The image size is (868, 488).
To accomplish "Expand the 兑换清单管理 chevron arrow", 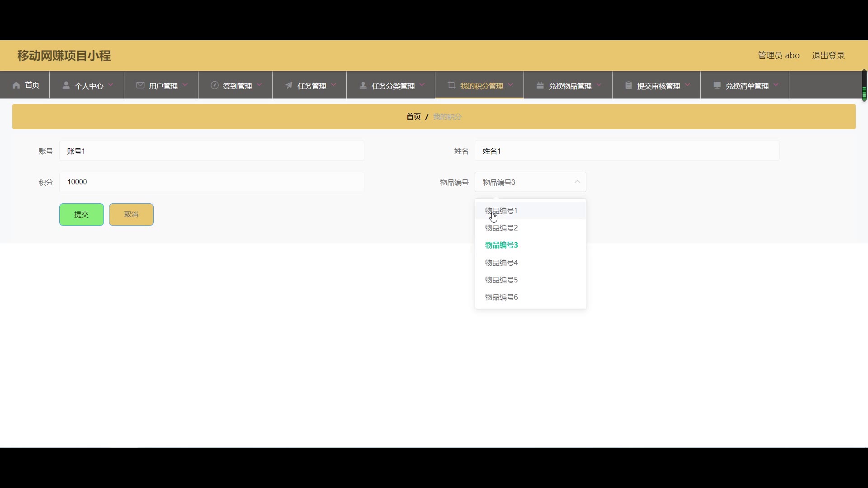I will coord(776,85).
